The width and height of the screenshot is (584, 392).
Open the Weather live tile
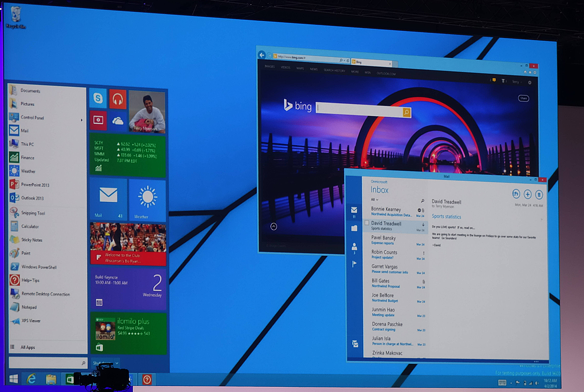[x=147, y=200]
